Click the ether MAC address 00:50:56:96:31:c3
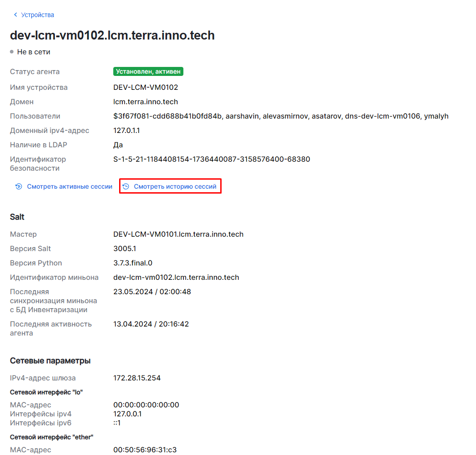The height and width of the screenshot is (455, 476). tap(145, 450)
